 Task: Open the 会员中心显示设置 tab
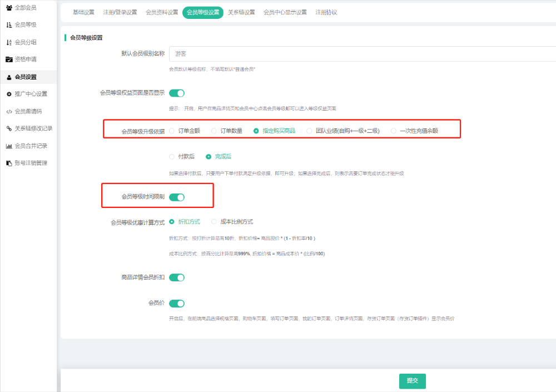tap(285, 12)
